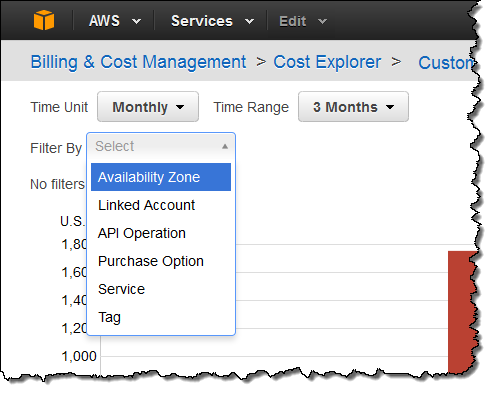Select Service from filter dropdown
This screenshot has width=495, height=394.
[x=161, y=289]
